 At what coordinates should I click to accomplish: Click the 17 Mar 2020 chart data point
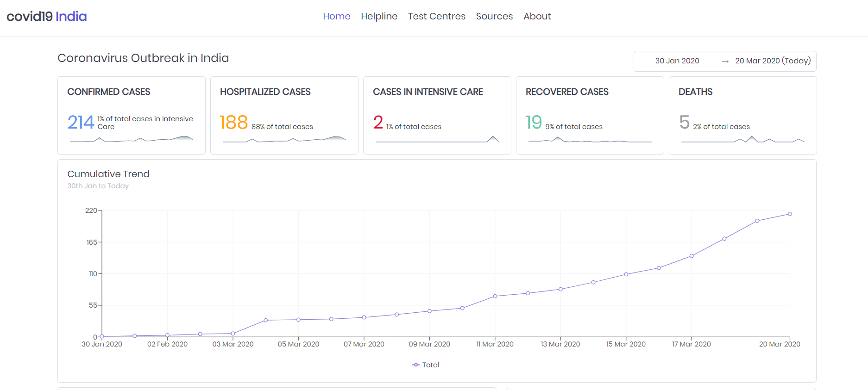pos(692,256)
